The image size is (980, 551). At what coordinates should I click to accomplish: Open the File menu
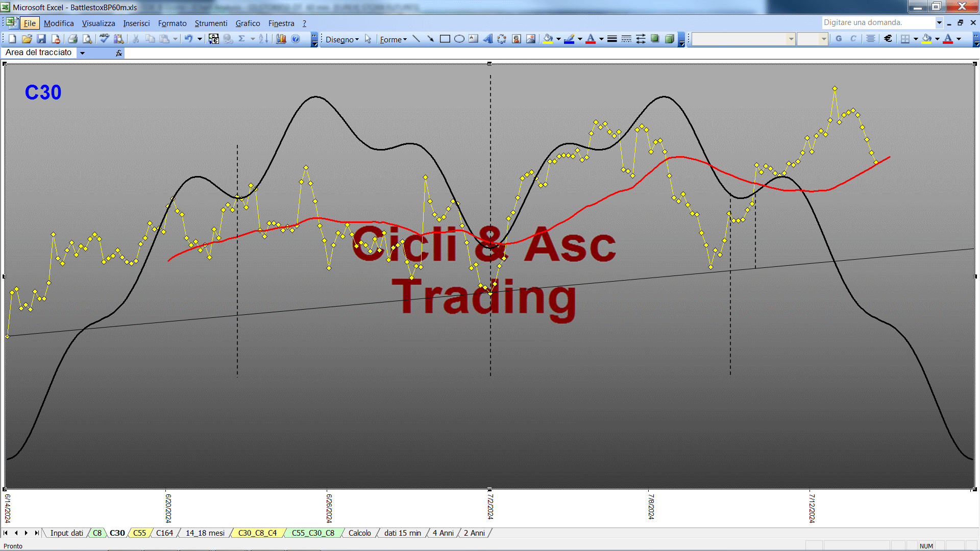(30, 23)
